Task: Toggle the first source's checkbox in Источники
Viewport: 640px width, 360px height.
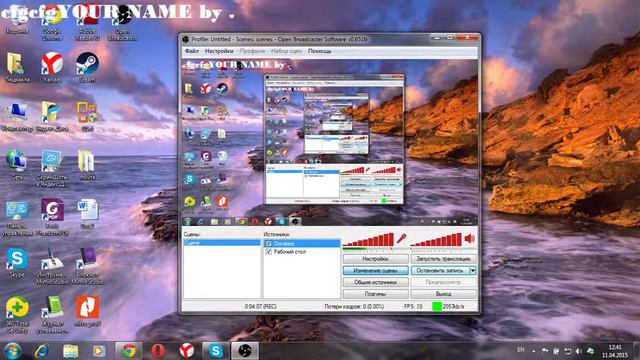Action: click(269, 244)
